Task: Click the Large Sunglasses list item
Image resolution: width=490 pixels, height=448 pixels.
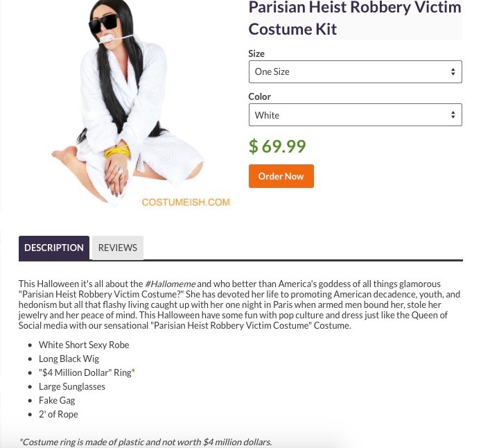Action: point(72,387)
